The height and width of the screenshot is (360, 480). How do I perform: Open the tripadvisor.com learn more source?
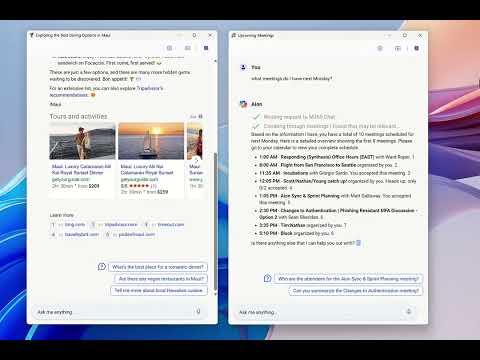(x=121, y=225)
